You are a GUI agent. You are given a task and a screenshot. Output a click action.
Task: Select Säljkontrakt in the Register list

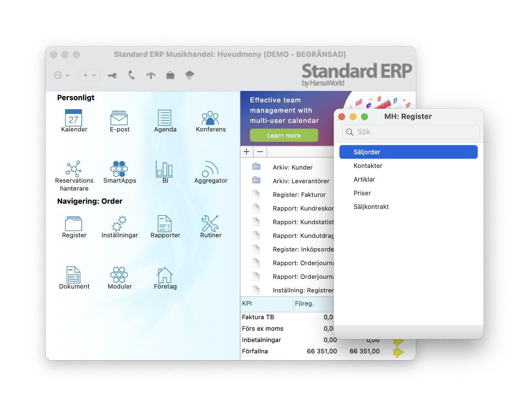coord(408,207)
